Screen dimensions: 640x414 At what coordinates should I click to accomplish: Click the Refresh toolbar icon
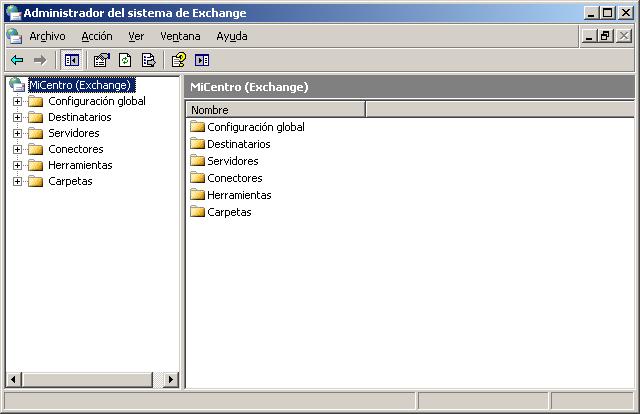[x=125, y=60]
